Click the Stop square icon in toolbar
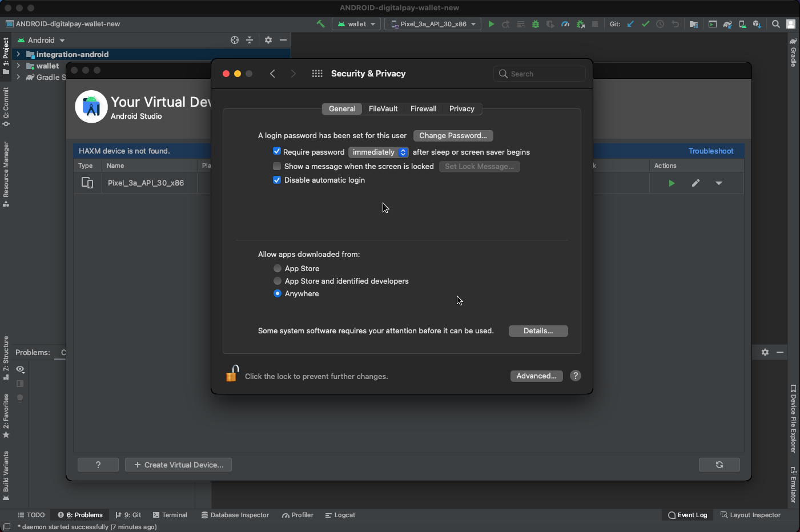The image size is (800, 532). click(x=595, y=24)
